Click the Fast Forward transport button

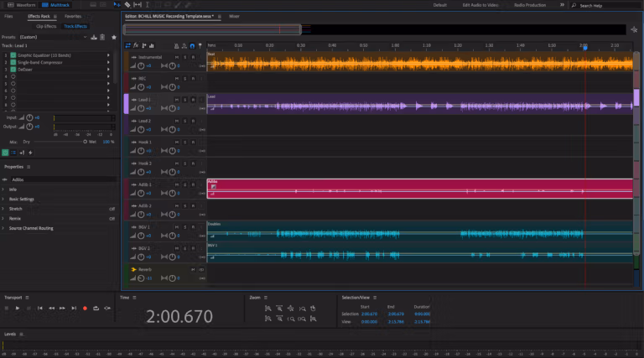pyautogui.click(x=62, y=308)
